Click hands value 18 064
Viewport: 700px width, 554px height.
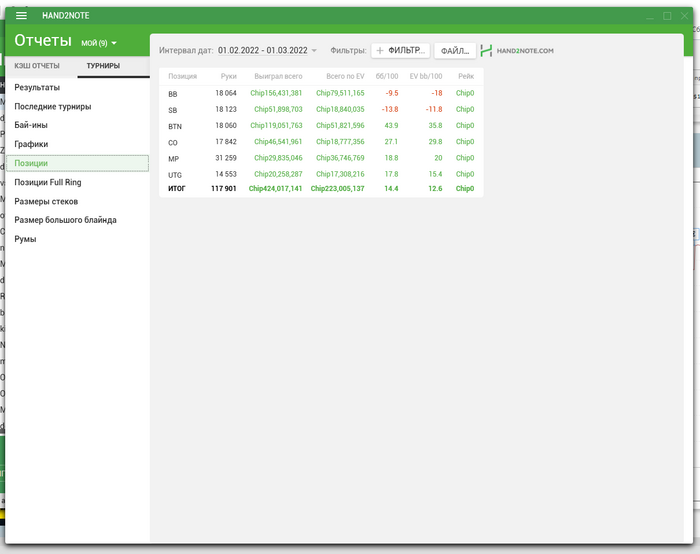coord(226,93)
